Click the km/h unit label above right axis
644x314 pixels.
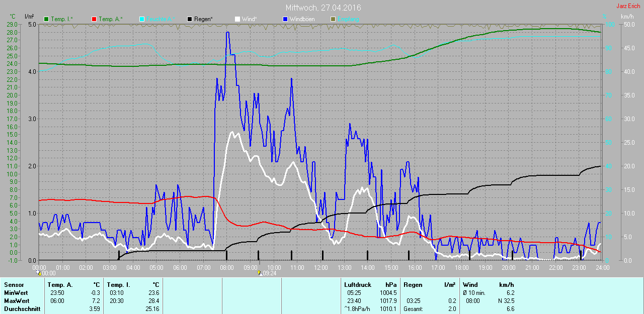click(x=627, y=17)
